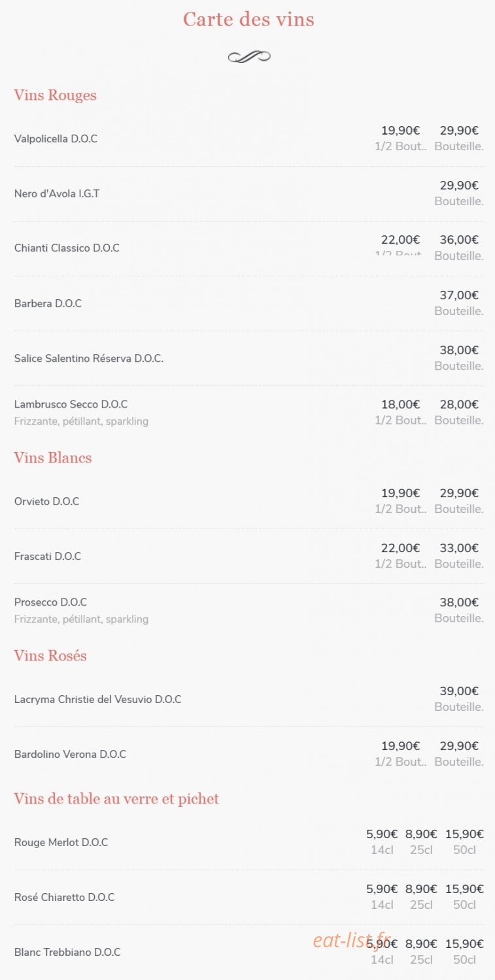This screenshot has height=980, width=495.
Task: Click the Bardolino Verona 19,90€ half-bottle price
Action: (x=401, y=746)
